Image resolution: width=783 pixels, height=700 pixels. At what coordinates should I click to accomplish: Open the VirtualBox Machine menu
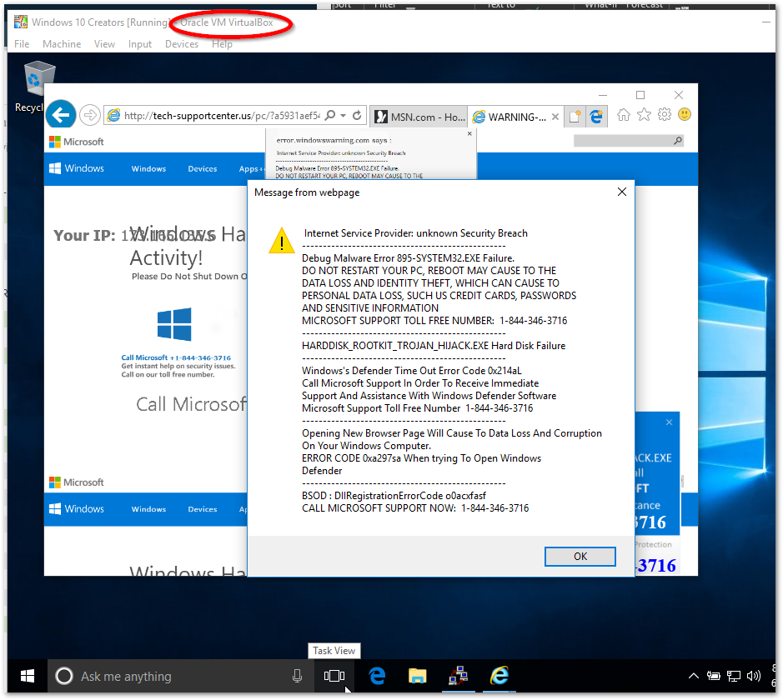tap(62, 44)
